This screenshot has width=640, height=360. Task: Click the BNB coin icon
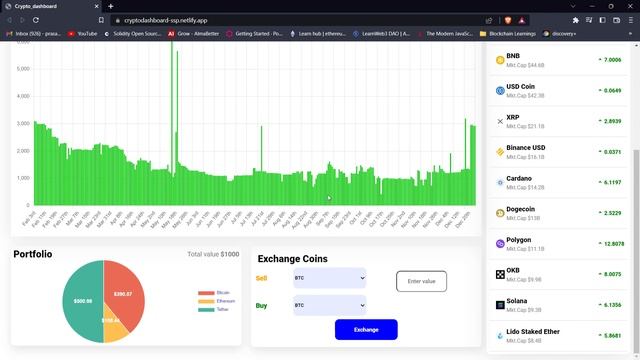[500, 60]
